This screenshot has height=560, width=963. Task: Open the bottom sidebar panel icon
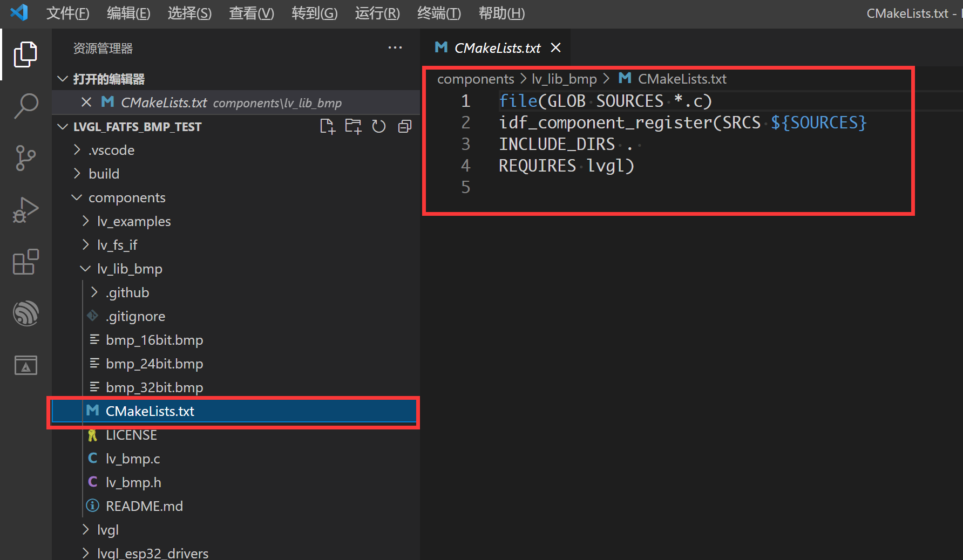(x=25, y=365)
